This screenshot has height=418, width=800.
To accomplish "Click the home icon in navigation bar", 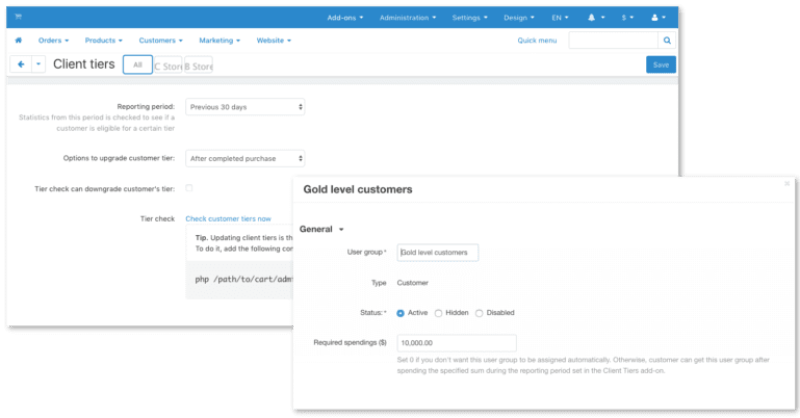I will (18, 40).
